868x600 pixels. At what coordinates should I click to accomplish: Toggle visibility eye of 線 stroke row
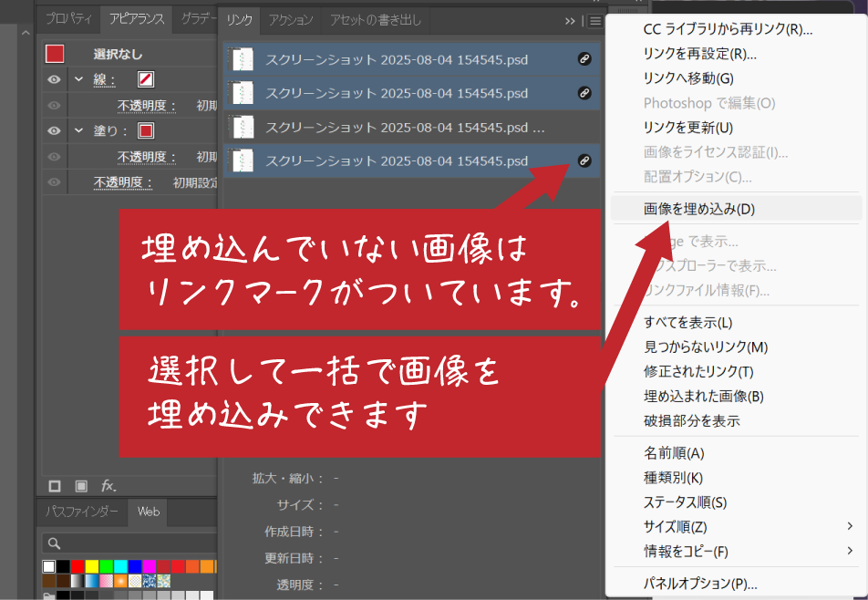(55, 79)
